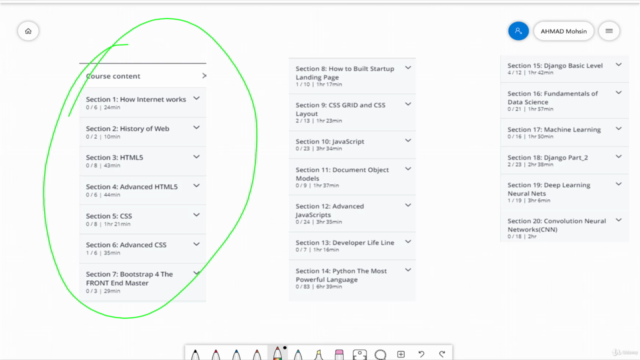Click 'Section 11: Document Object Models' title
Image resolution: width=640 pixels, height=360 pixels.
[342, 174]
